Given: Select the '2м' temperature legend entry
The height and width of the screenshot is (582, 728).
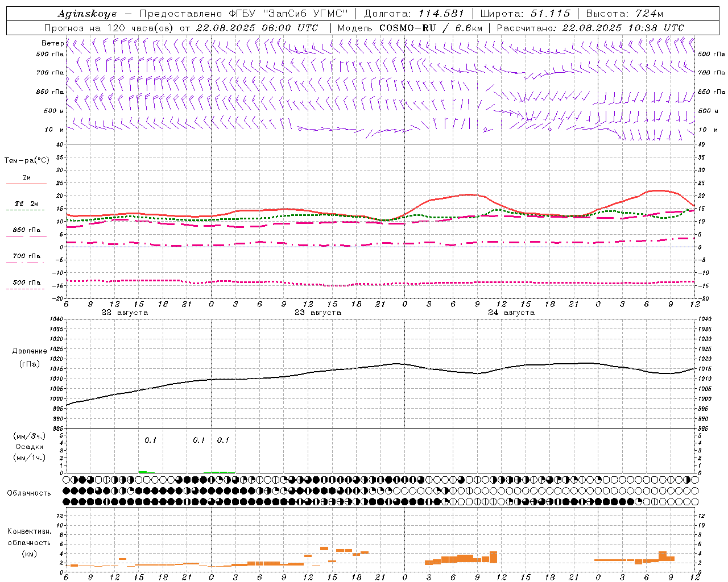Looking at the screenshot, I should pyautogui.click(x=27, y=178).
